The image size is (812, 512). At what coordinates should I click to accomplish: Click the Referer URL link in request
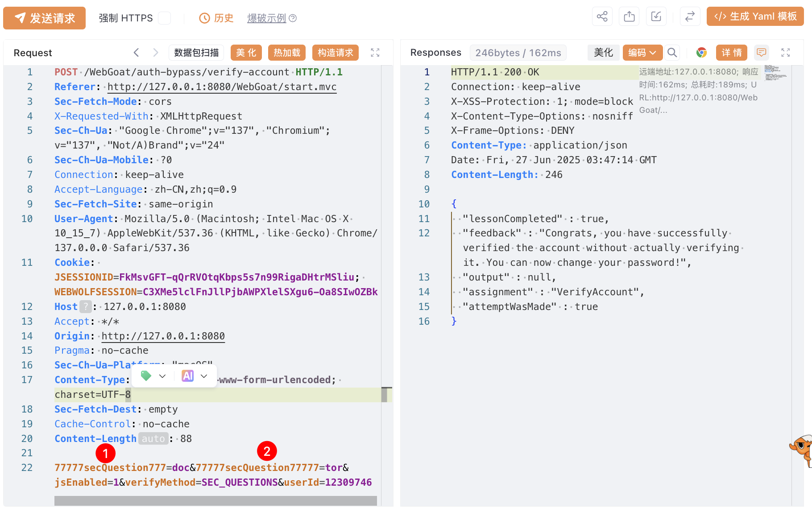(222, 87)
